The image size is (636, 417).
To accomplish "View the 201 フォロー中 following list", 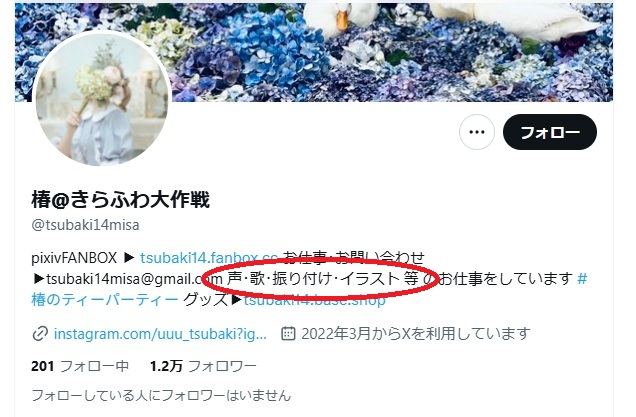I will point(80,366).
